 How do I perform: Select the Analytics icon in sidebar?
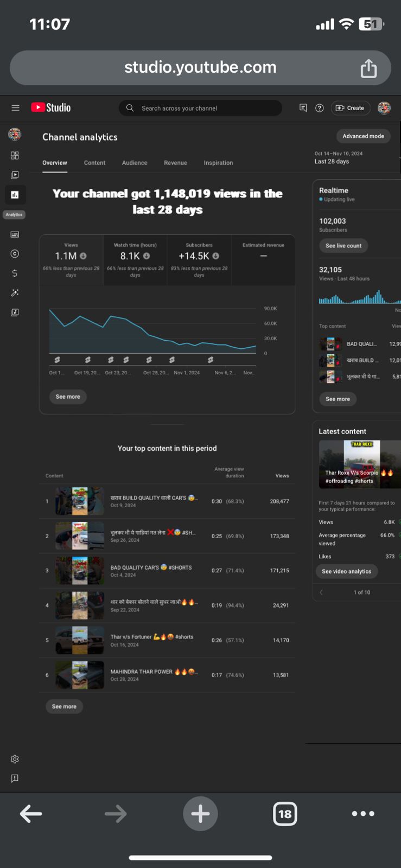[x=15, y=195]
